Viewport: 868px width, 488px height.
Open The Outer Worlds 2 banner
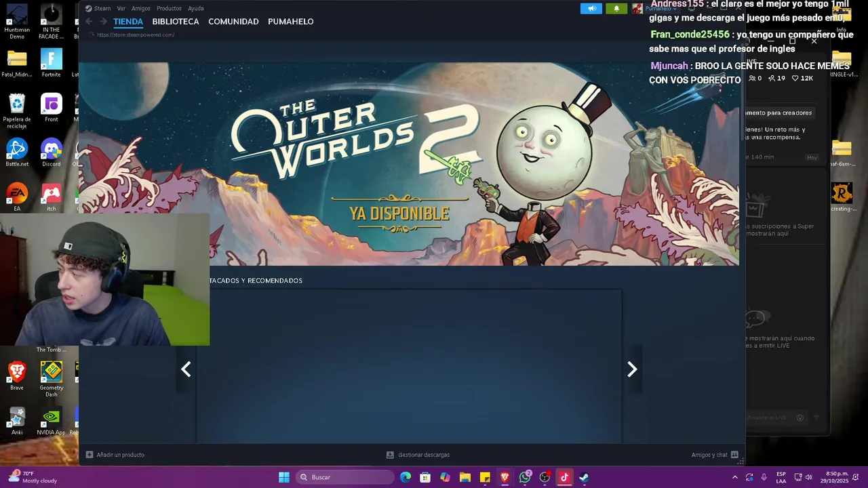409,163
